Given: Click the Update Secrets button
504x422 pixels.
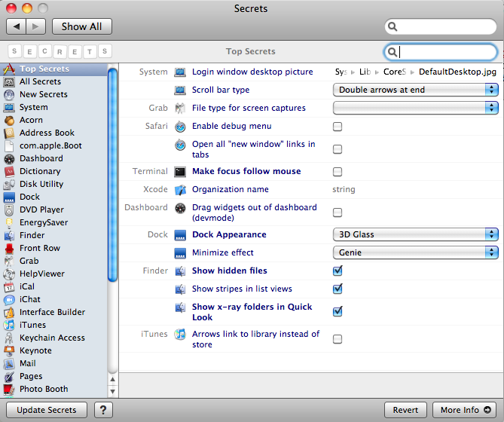Looking at the screenshot, I should 47,410.
